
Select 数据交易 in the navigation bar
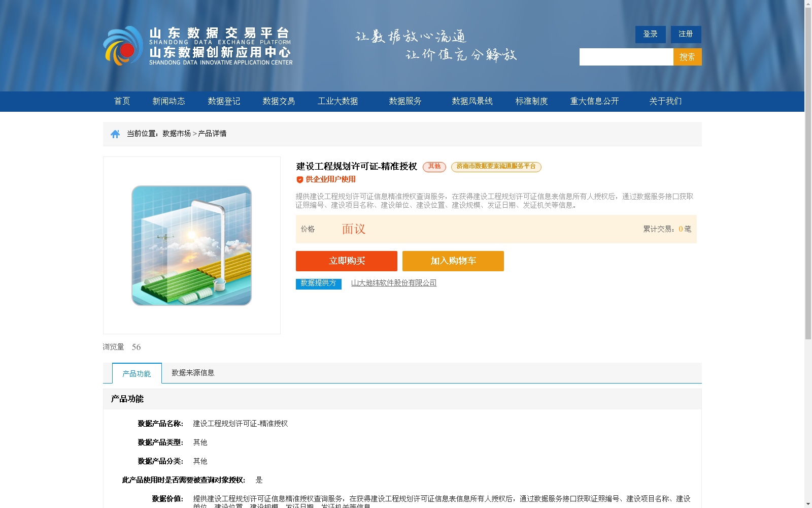tap(279, 101)
